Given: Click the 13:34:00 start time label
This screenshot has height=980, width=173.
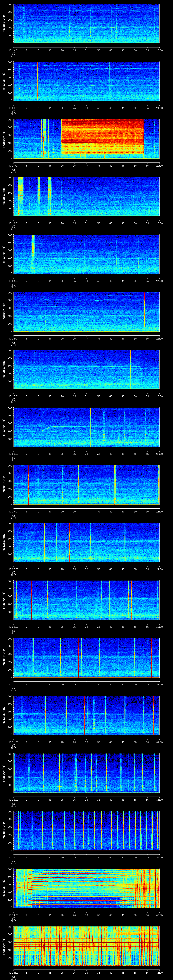Looking at the screenshot, I should 13,915.
